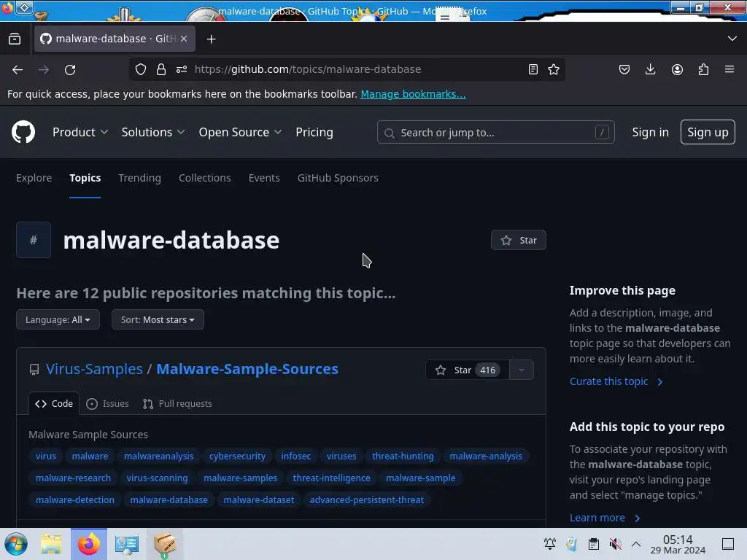Open the malware-dataset topic tag
This screenshot has width=747, height=560.
pyautogui.click(x=259, y=500)
